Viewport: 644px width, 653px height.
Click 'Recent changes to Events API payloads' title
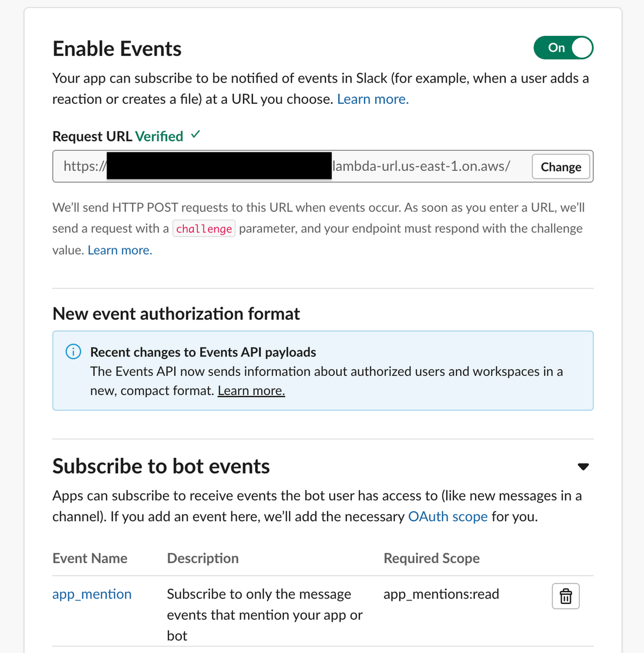click(x=203, y=352)
